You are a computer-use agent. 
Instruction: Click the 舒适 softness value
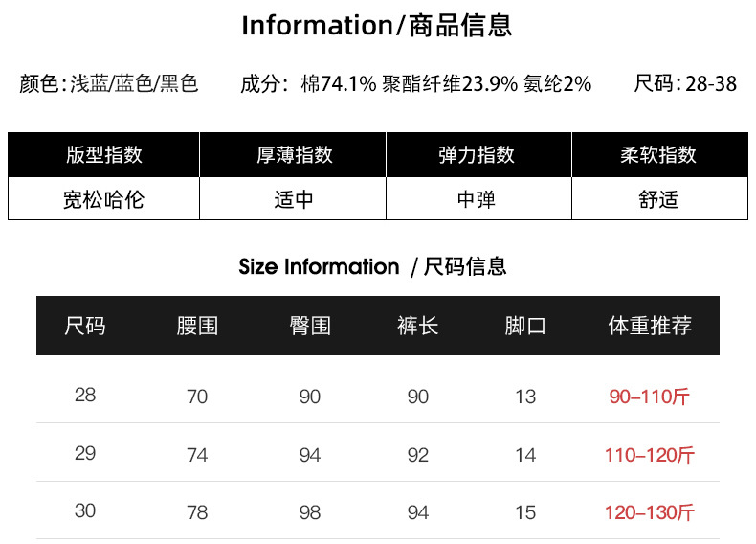658,200
